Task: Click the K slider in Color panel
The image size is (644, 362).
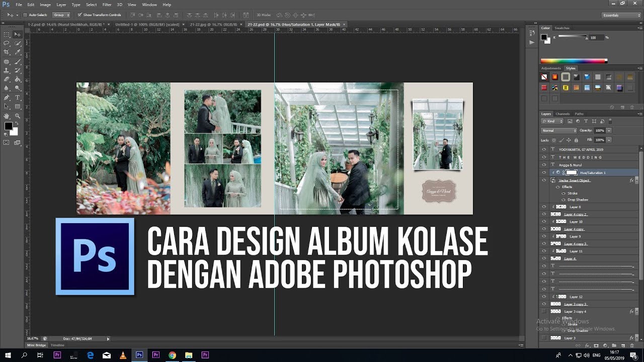Action: pyautogui.click(x=573, y=37)
